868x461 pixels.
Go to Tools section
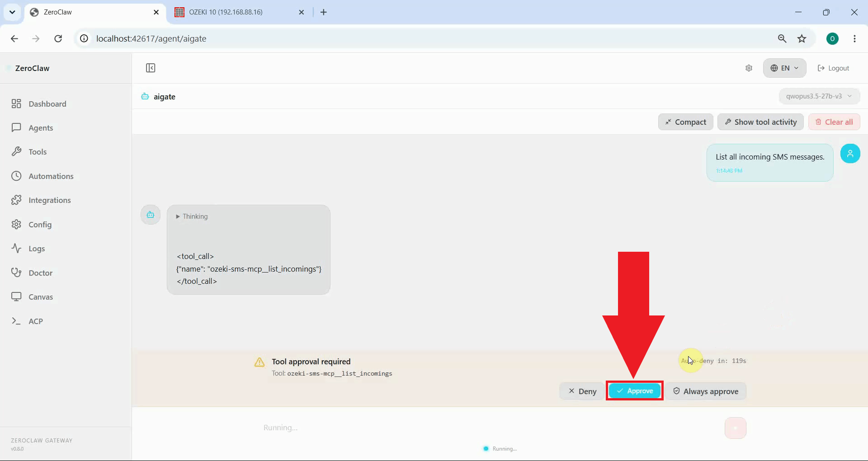click(x=29, y=152)
